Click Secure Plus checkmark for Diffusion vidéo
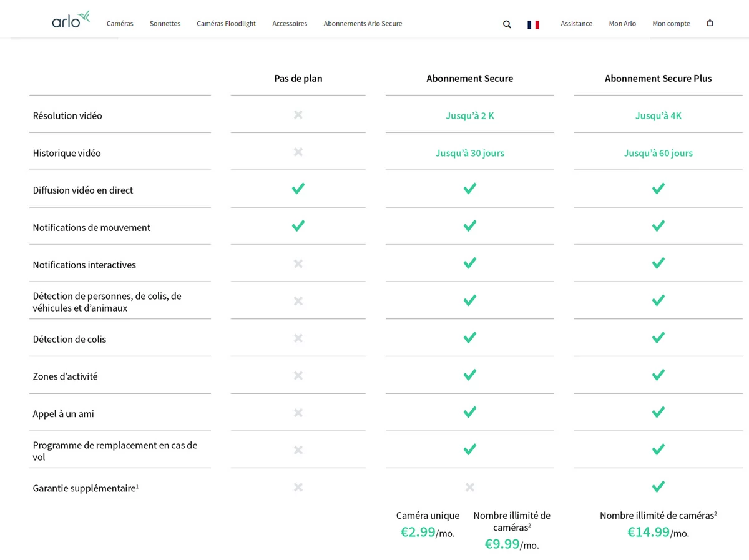The width and height of the screenshot is (749, 560). click(658, 189)
